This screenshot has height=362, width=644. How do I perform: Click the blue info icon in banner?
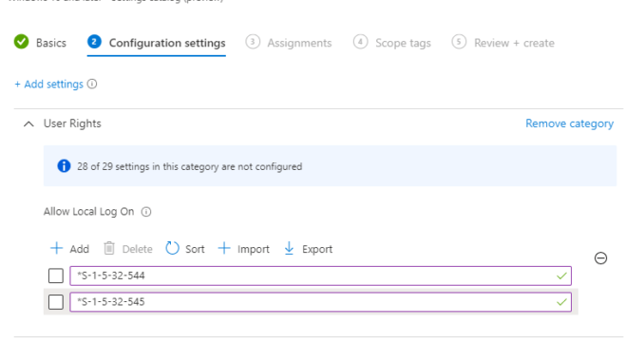coord(64,166)
